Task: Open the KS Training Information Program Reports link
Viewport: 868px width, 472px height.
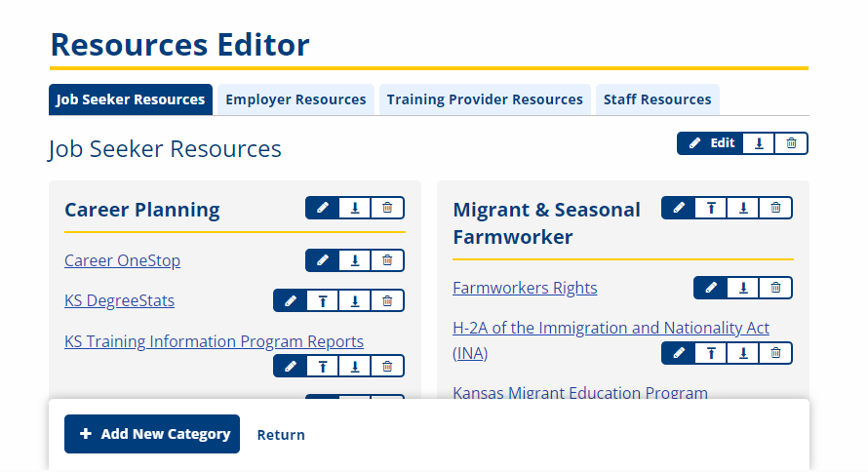Action: pyautogui.click(x=214, y=341)
